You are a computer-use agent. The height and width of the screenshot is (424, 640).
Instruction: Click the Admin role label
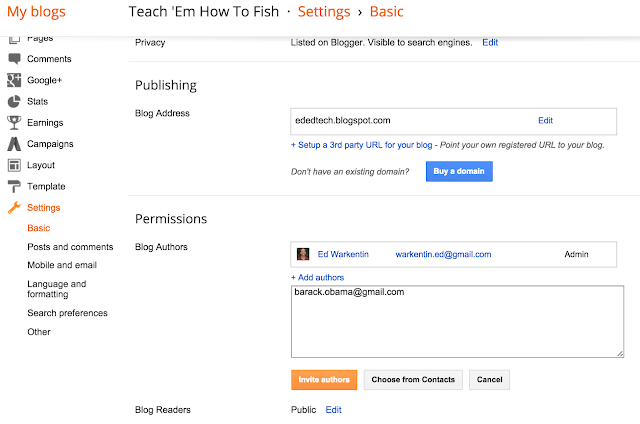pyautogui.click(x=576, y=254)
